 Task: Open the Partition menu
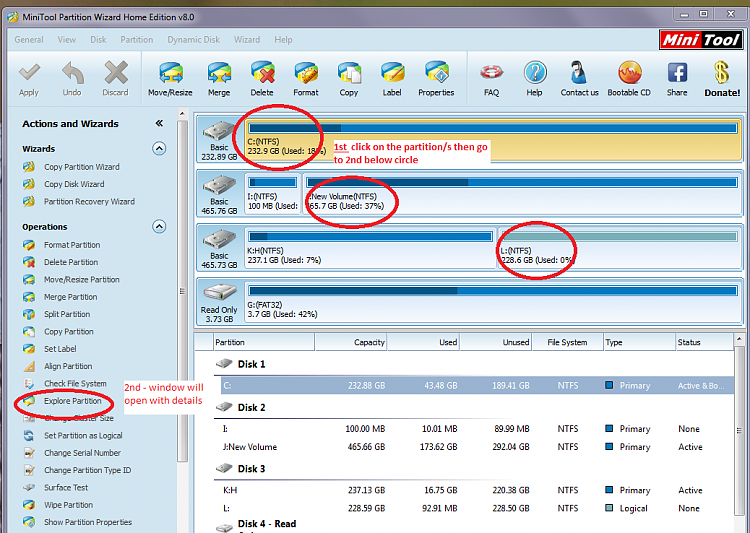(137, 40)
